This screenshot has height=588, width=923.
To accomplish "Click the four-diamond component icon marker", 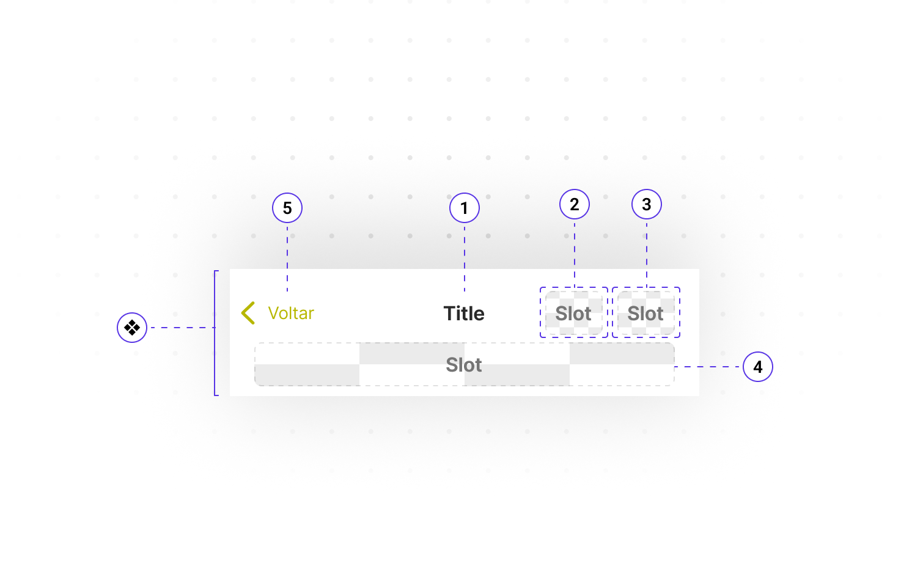I will (x=132, y=328).
